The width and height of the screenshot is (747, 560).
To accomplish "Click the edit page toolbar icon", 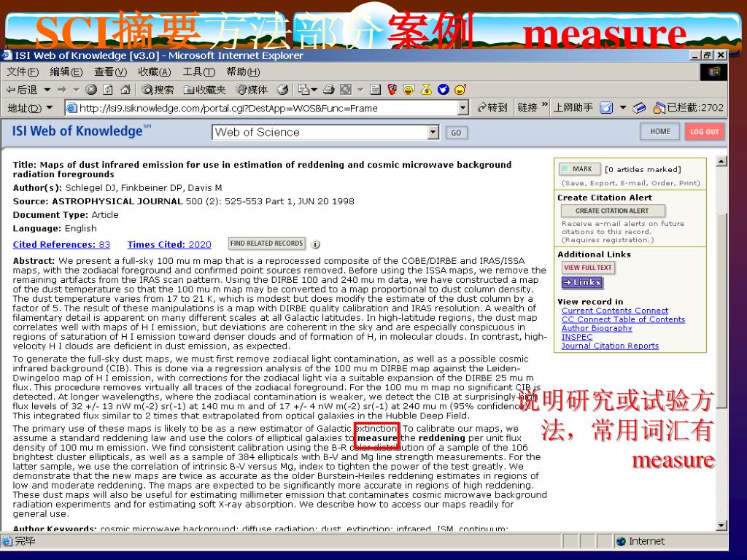I will (x=347, y=90).
